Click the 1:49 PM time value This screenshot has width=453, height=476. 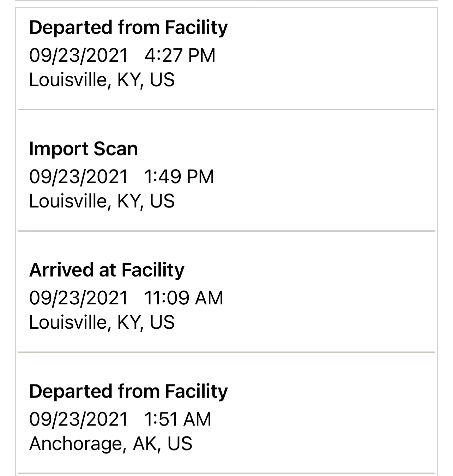tap(179, 177)
